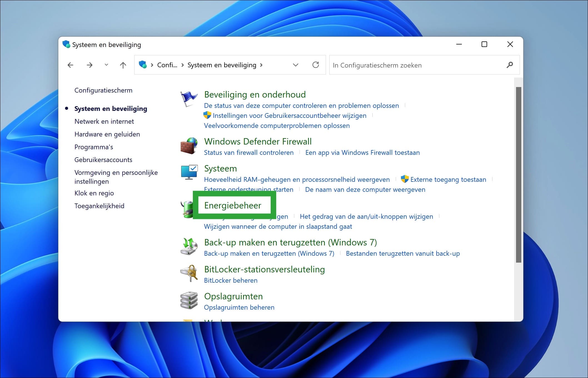Open Netwerk en internet from the sidebar

[104, 121]
